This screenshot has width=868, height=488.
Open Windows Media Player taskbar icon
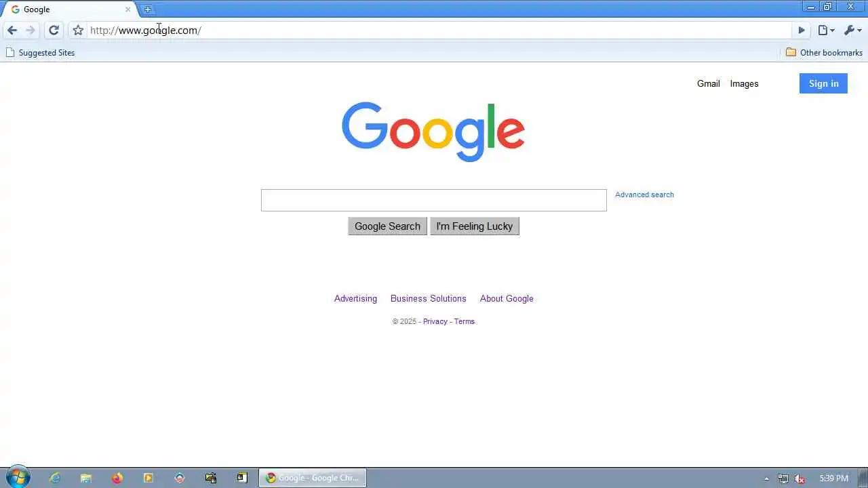[x=149, y=478]
